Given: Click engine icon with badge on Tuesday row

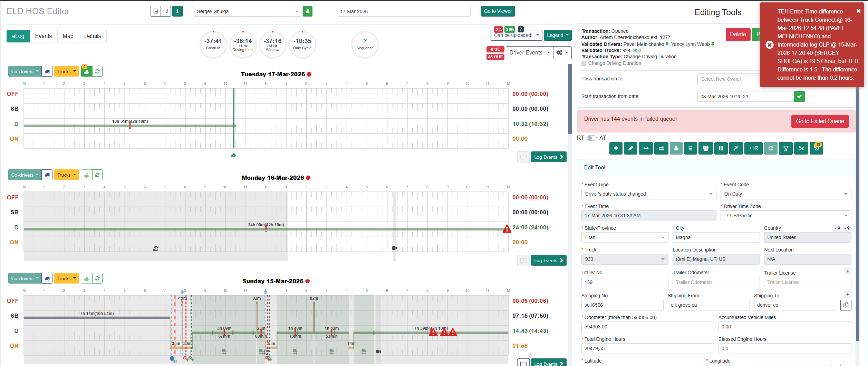Looking at the screenshot, I should tap(86, 71).
